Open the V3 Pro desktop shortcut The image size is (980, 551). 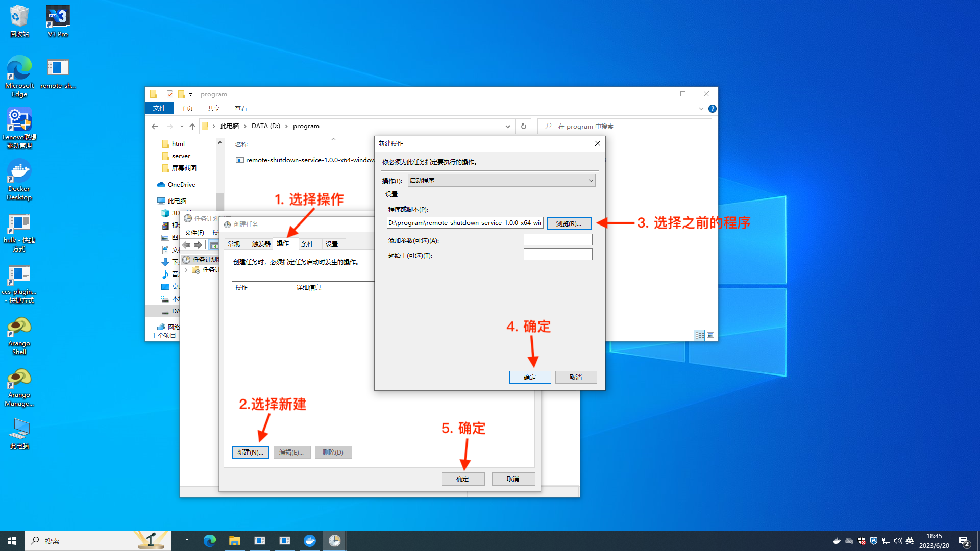(58, 20)
